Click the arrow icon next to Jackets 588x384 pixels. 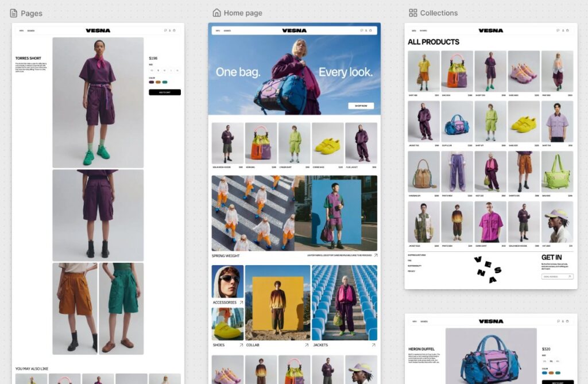(373, 345)
